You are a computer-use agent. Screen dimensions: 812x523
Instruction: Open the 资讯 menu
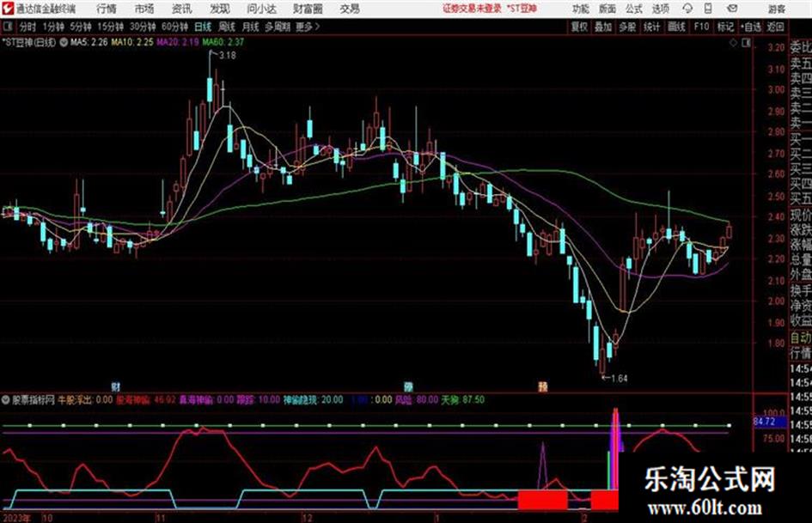tap(181, 9)
